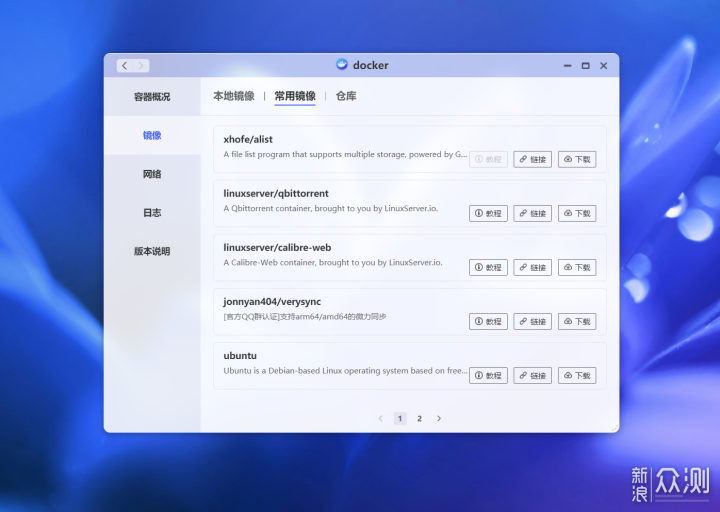Open 网络 section in the sidebar
The width and height of the screenshot is (720, 512).
[x=152, y=174]
